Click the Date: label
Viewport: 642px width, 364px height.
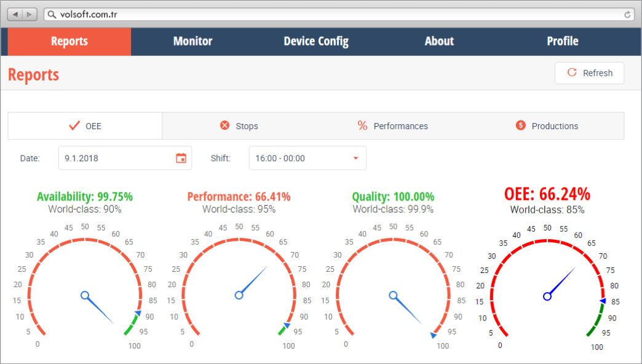(x=30, y=159)
